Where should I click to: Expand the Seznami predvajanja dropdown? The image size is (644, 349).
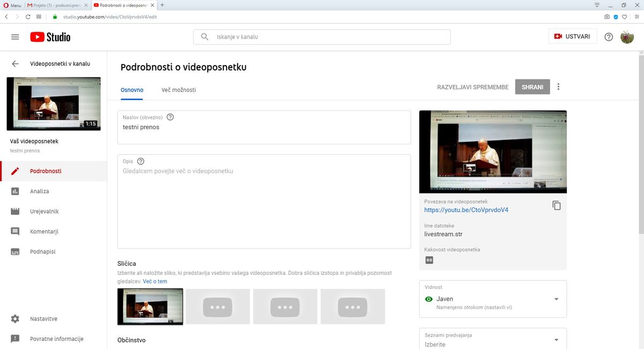(x=556, y=340)
